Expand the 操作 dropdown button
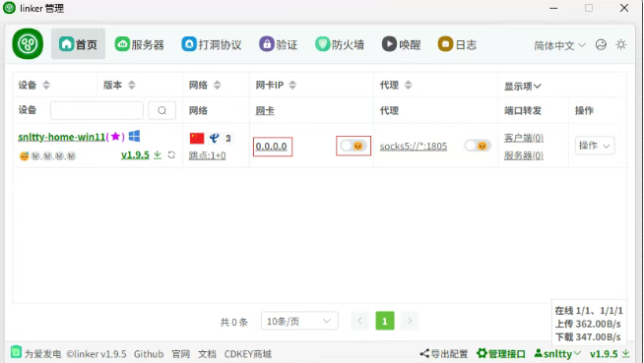This screenshot has height=363, width=644. click(595, 146)
